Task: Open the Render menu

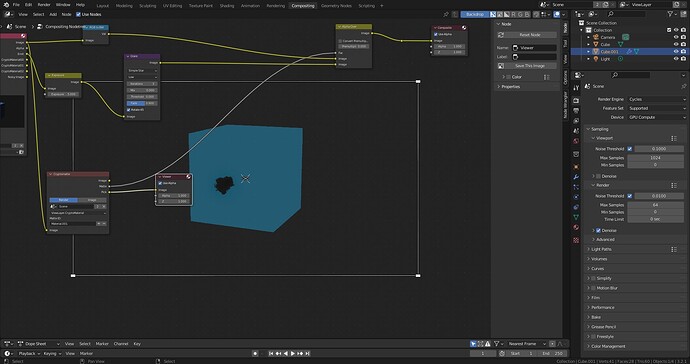Action: tap(44, 5)
